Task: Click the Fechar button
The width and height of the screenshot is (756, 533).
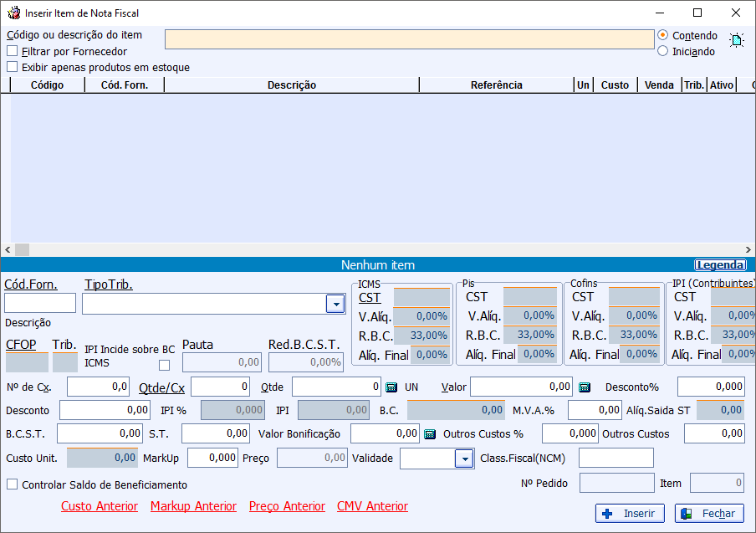Action: [x=709, y=513]
